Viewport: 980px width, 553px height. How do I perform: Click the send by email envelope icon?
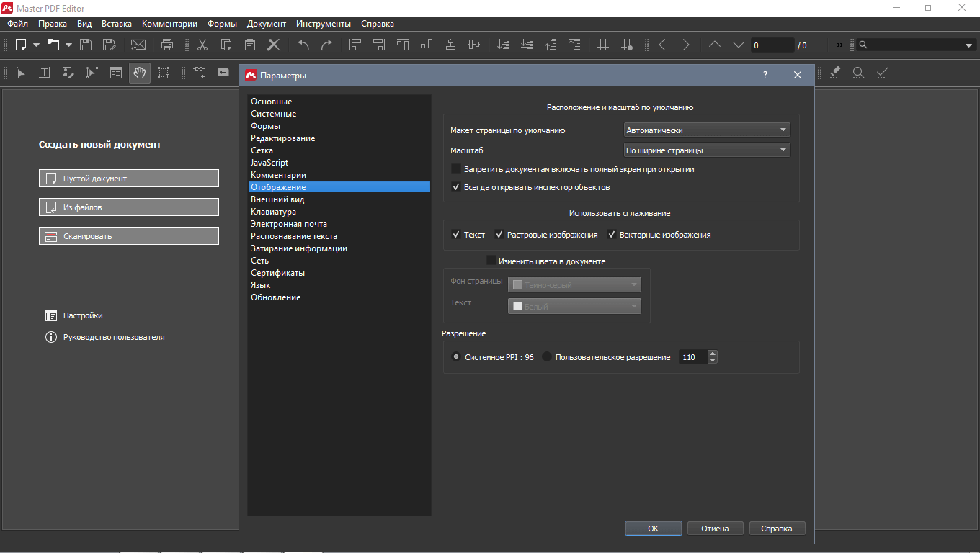tap(138, 45)
